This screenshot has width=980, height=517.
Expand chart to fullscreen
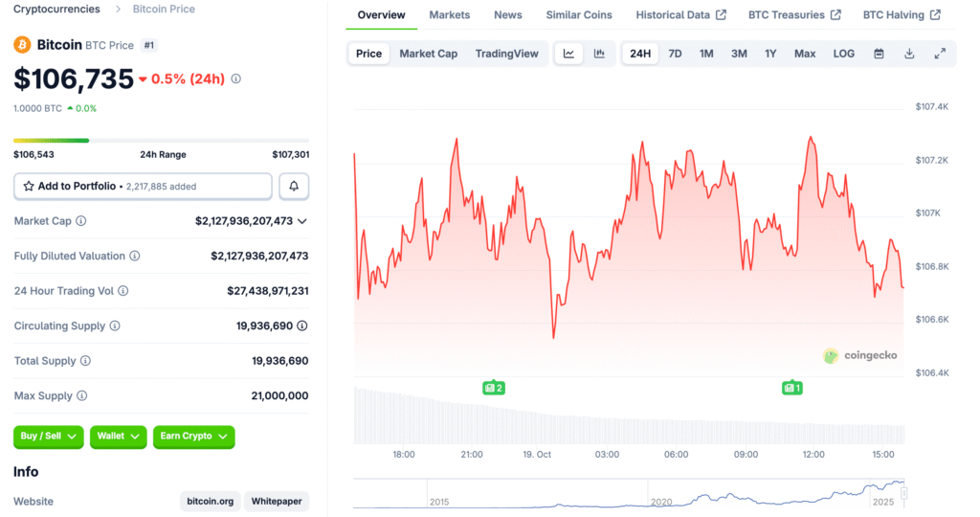[x=940, y=54]
